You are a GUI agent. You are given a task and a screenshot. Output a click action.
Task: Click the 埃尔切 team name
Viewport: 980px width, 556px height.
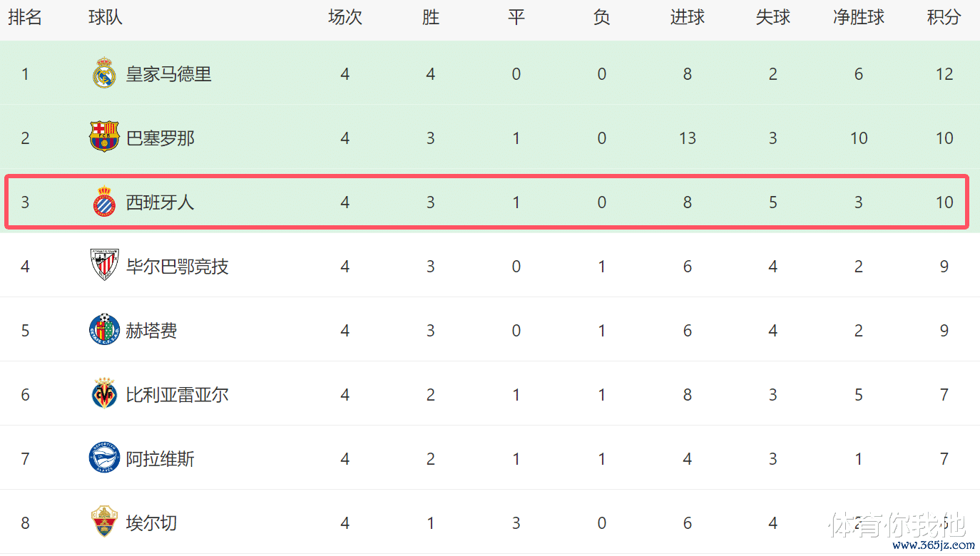(x=151, y=523)
